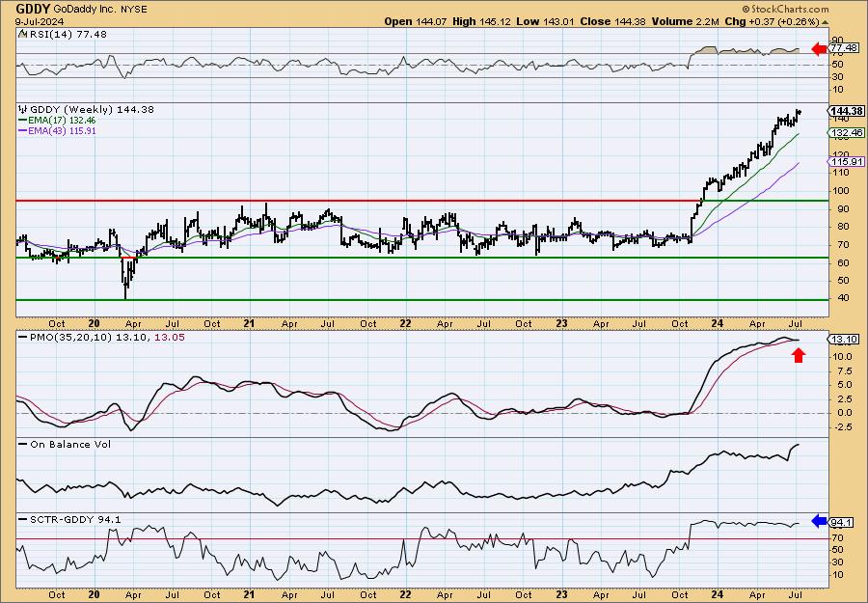Viewport: 868px width, 603px height.
Task: Click the 'On Balance Vol' indicator label
Action: pyautogui.click(x=70, y=444)
